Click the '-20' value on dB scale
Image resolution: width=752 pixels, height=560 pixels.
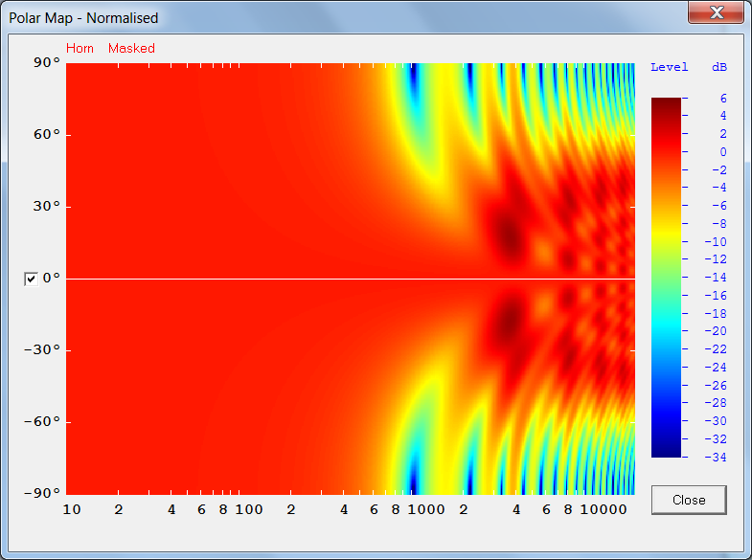[716, 331]
